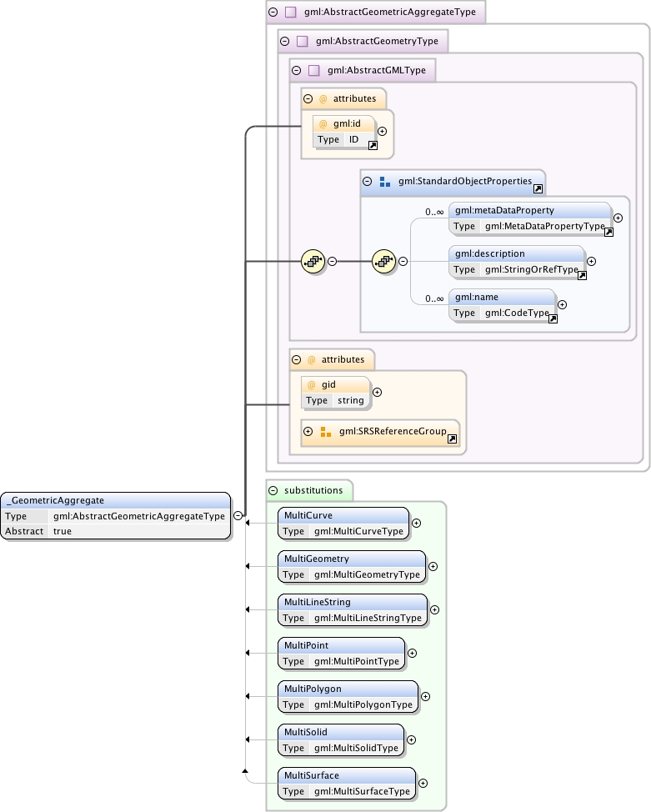Select the MultiGeometry element
The width and height of the screenshot is (651, 812).
[x=352, y=567]
